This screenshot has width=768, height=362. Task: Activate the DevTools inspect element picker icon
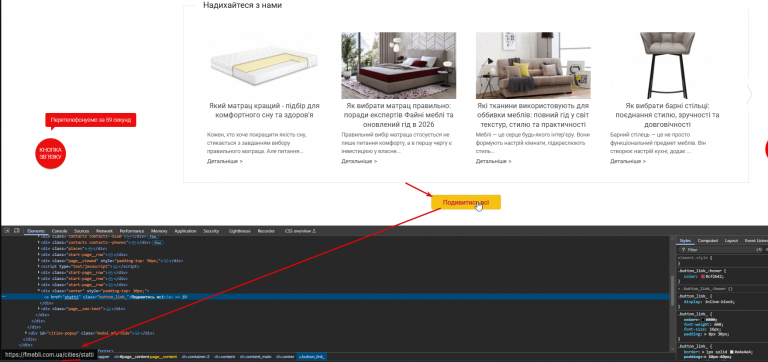point(7,231)
